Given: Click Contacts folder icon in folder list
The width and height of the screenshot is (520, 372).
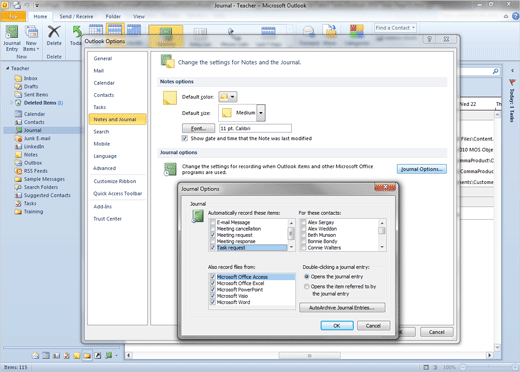Looking at the screenshot, I should (x=18, y=122).
